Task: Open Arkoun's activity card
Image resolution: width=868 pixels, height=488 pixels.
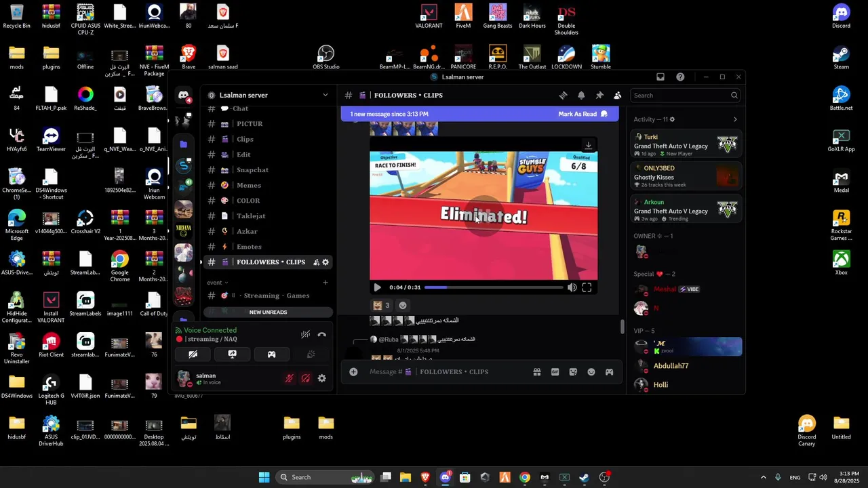Action: coord(686,210)
